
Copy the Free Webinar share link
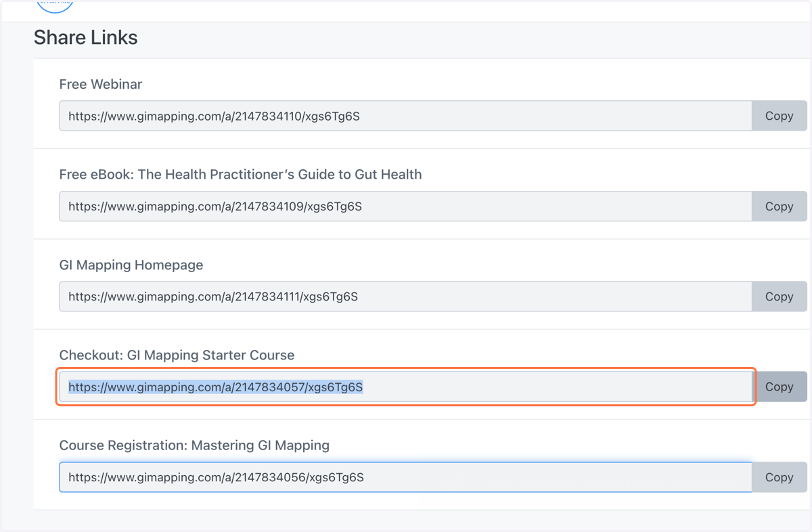(x=780, y=116)
